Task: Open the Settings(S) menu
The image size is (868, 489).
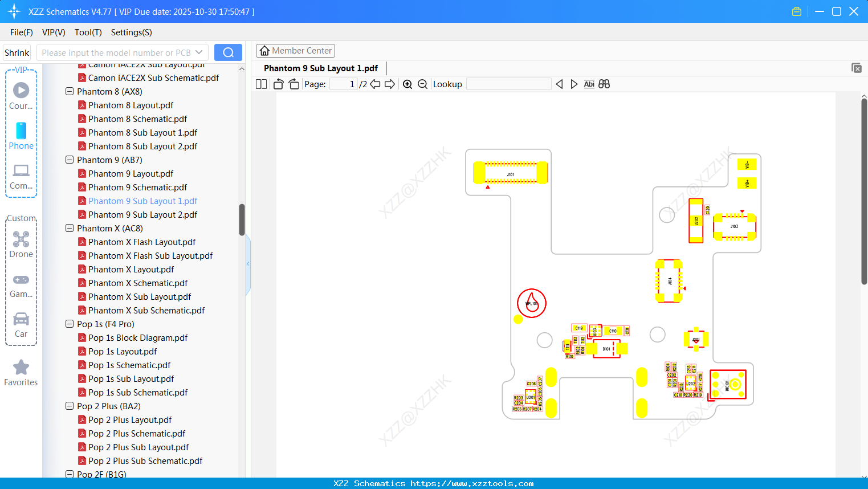Action: 132,32
